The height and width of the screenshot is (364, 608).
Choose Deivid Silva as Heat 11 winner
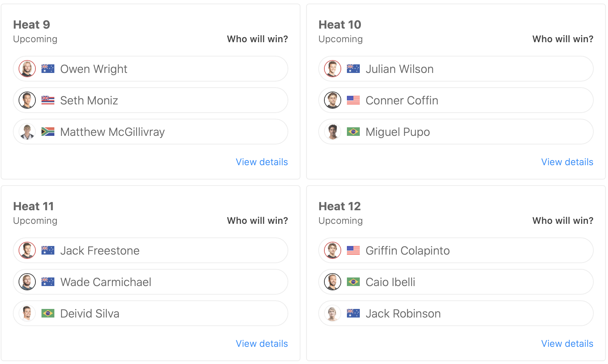click(150, 313)
